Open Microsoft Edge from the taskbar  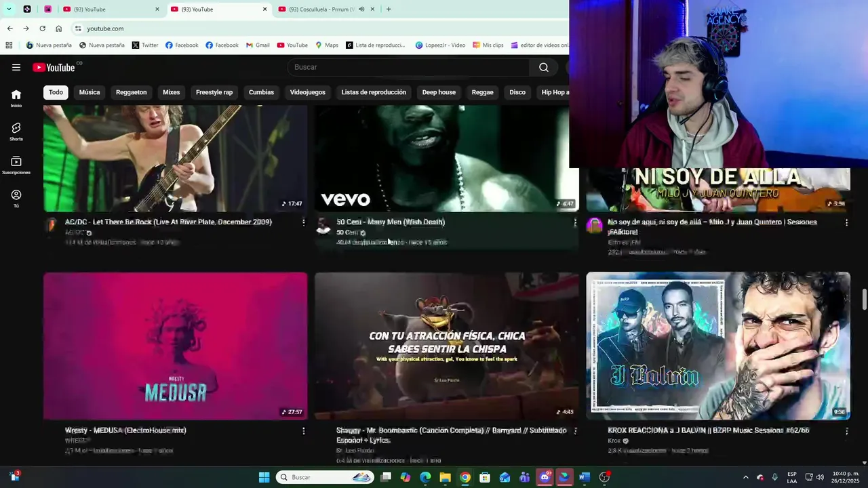click(425, 477)
